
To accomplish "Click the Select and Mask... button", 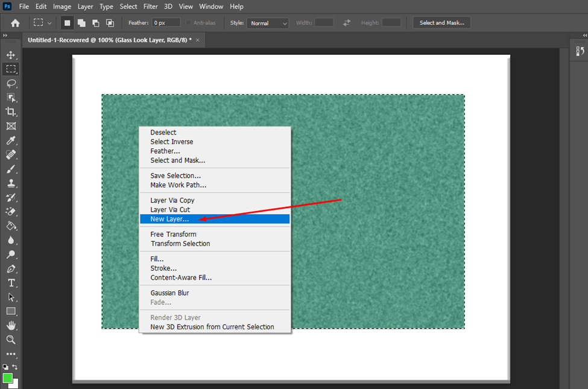I will pyautogui.click(x=441, y=23).
